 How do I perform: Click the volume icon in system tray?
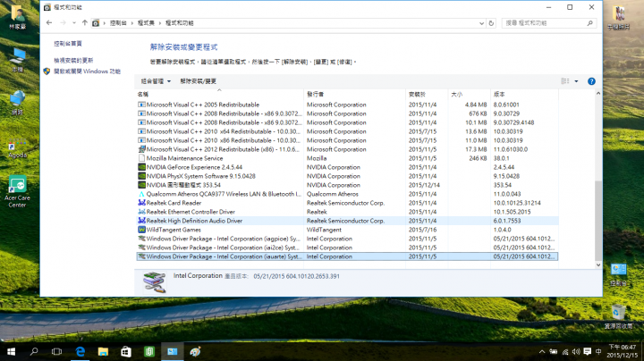pyautogui.click(x=576, y=351)
